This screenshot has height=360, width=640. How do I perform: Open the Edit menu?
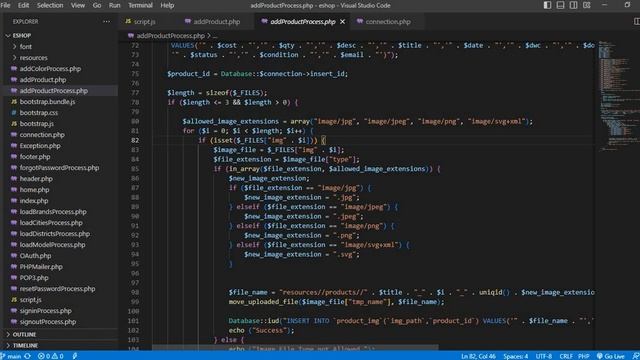pos(23,5)
